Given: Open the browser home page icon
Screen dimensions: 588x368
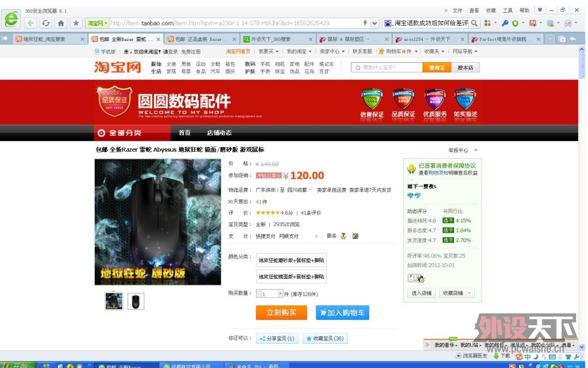Looking at the screenshot, I should (61, 23).
